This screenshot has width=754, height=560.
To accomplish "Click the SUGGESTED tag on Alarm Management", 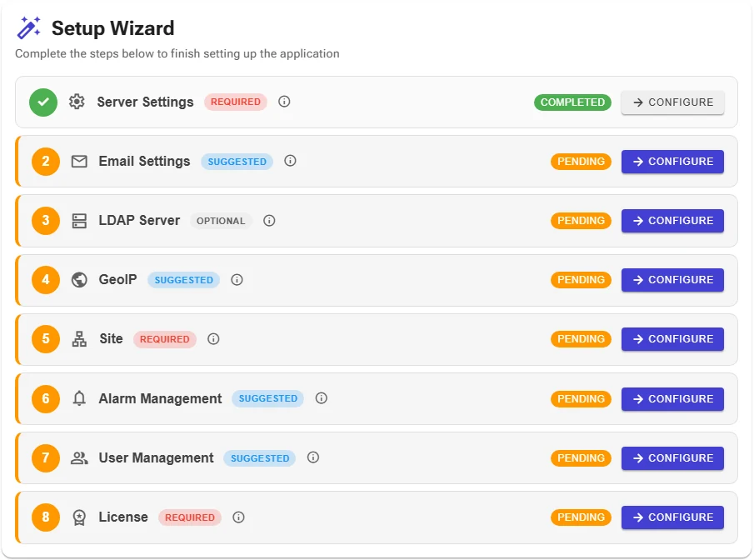I will click(x=267, y=398).
